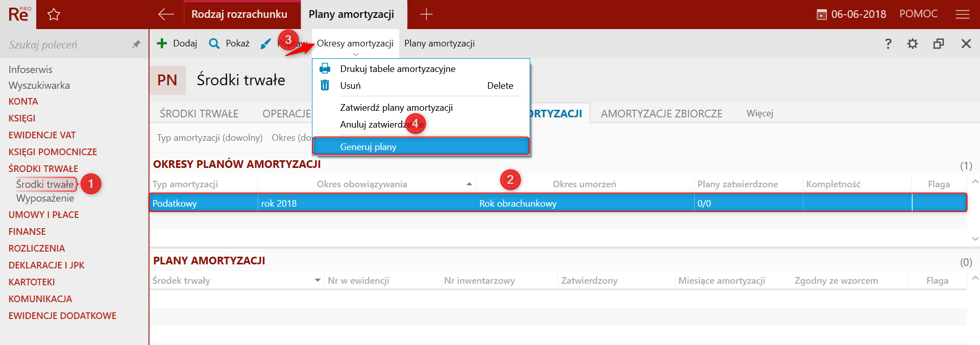Open the help question mark icon

pyautogui.click(x=888, y=44)
